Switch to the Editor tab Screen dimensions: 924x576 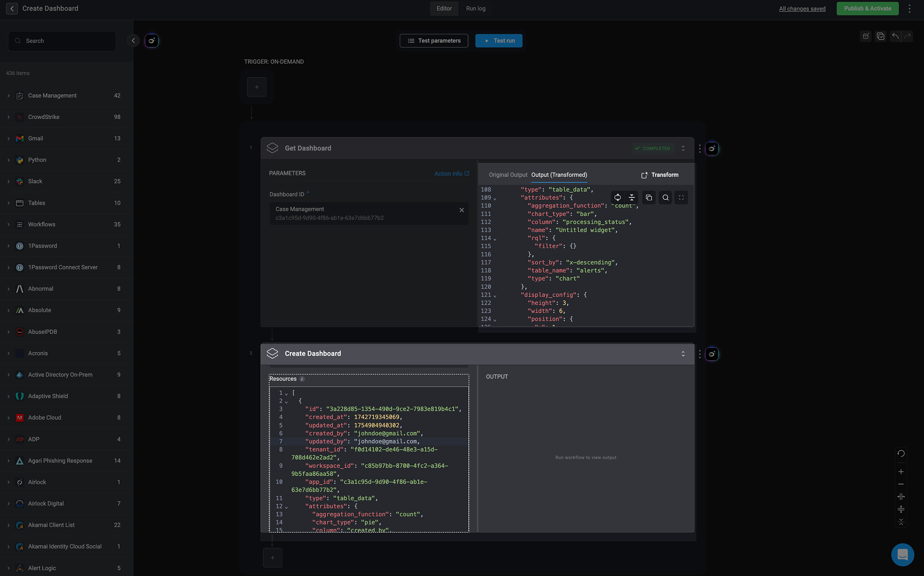[x=444, y=9]
